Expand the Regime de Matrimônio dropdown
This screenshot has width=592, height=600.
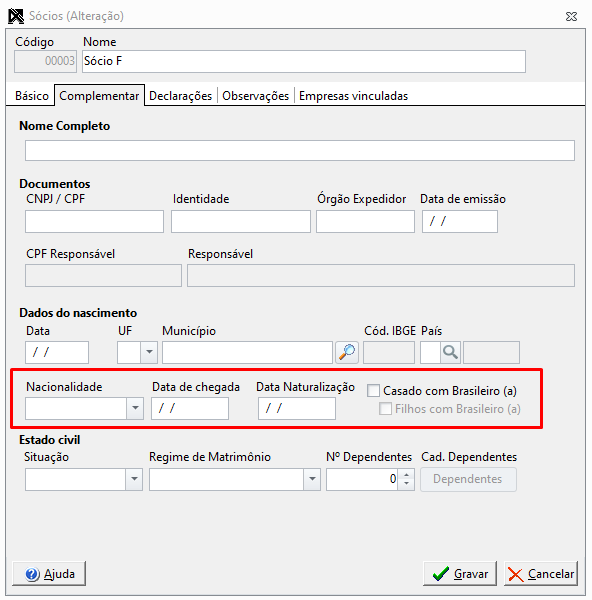pos(312,479)
